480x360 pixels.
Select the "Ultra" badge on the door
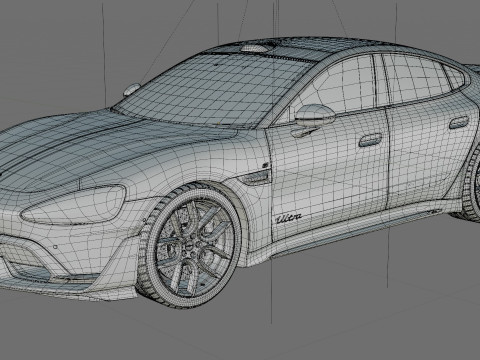pos(289,218)
